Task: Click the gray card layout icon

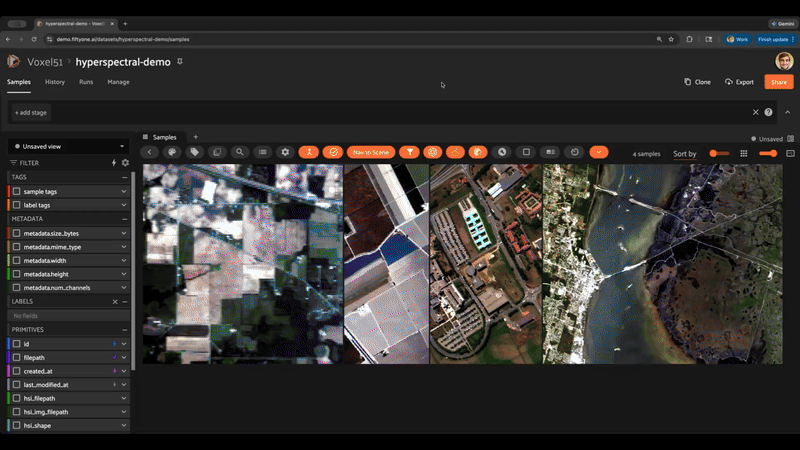Action: pyautogui.click(x=550, y=152)
